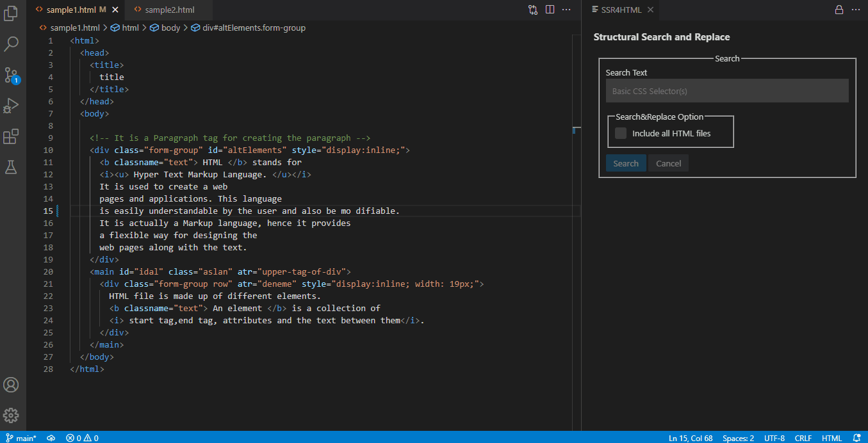
Task: Open Source Control view with 1 badge
Action: tap(12, 75)
